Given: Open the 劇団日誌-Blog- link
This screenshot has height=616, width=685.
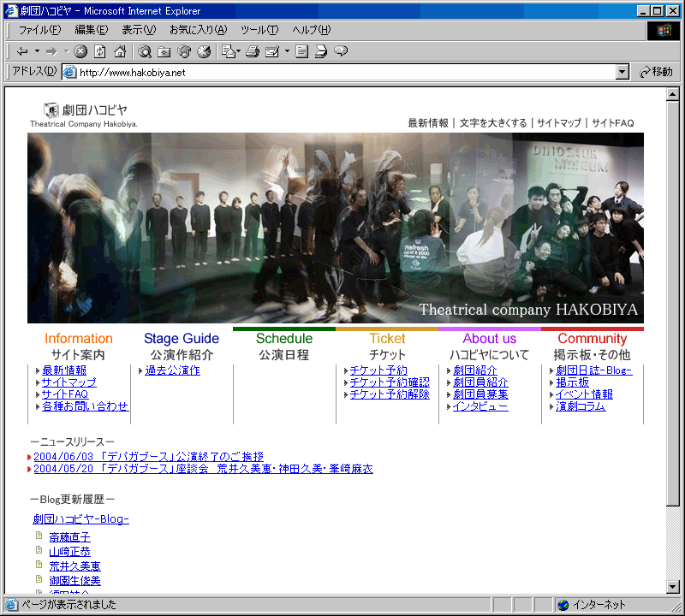Looking at the screenshot, I should (x=594, y=370).
